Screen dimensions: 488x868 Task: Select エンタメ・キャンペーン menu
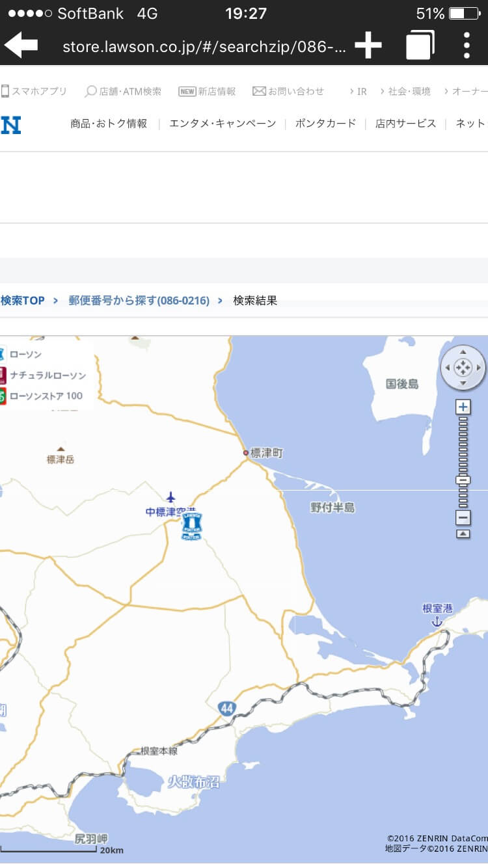[223, 123]
